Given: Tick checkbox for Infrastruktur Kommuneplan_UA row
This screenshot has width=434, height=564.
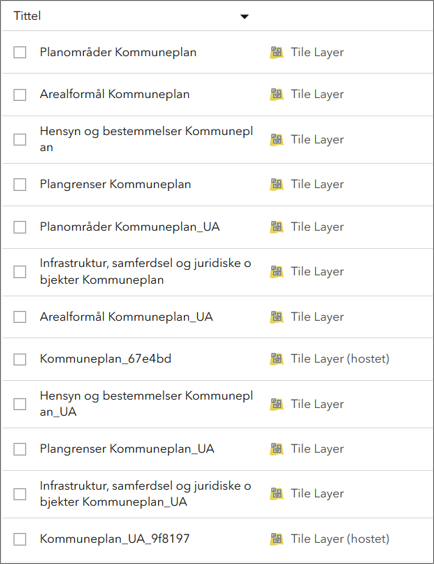Looking at the screenshot, I should pyautogui.click(x=20, y=494).
